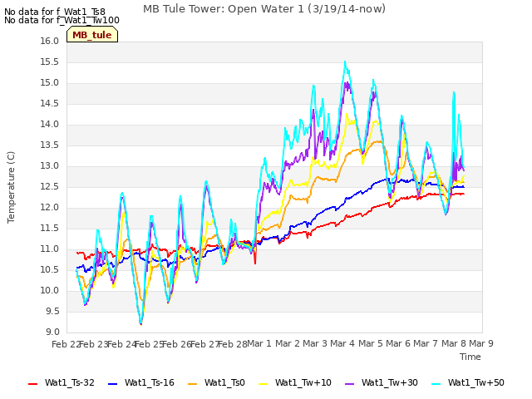Click the Feb 25 x-axis date label
The image size is (532, 399).
(x=149, y=344)
